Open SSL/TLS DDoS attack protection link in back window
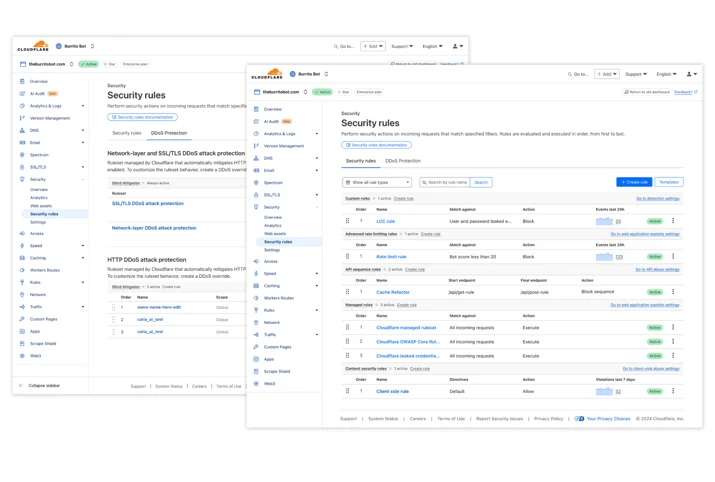 coord(148,203)
